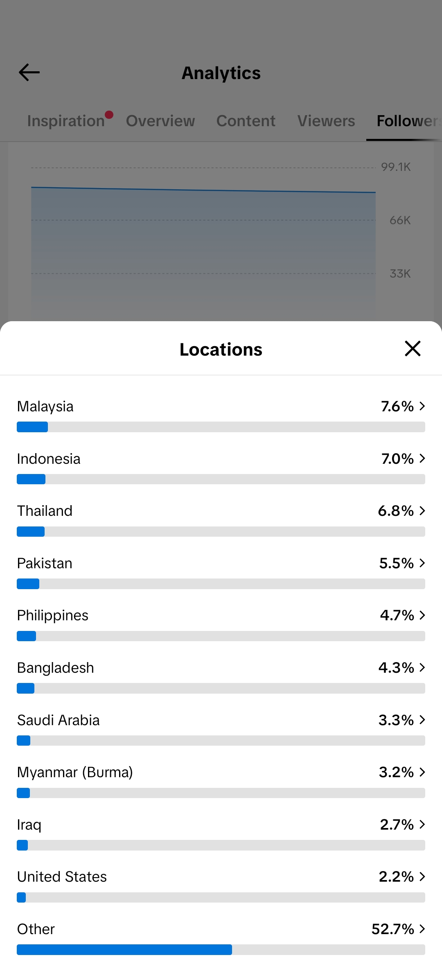Image resolution: width=442 pixels, height=980 pixels.
Task: Open the Overview tab
Action: (x=160, y=121)
